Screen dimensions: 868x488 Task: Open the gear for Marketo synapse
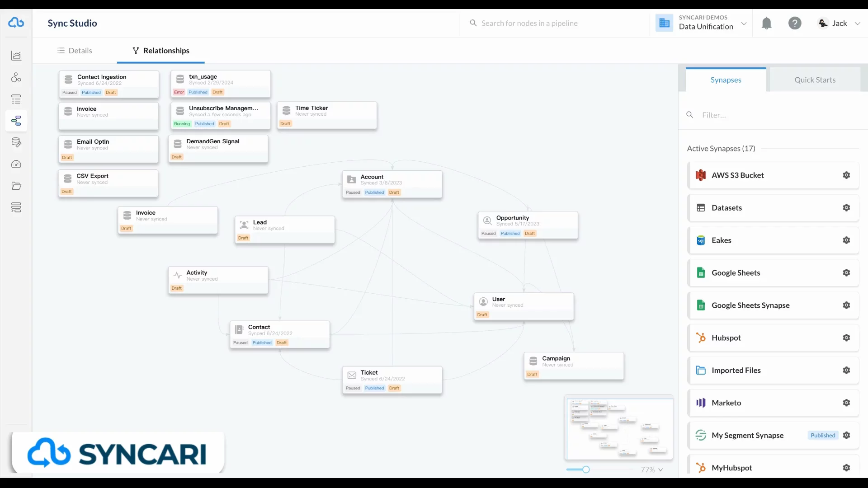click(846, 403)
